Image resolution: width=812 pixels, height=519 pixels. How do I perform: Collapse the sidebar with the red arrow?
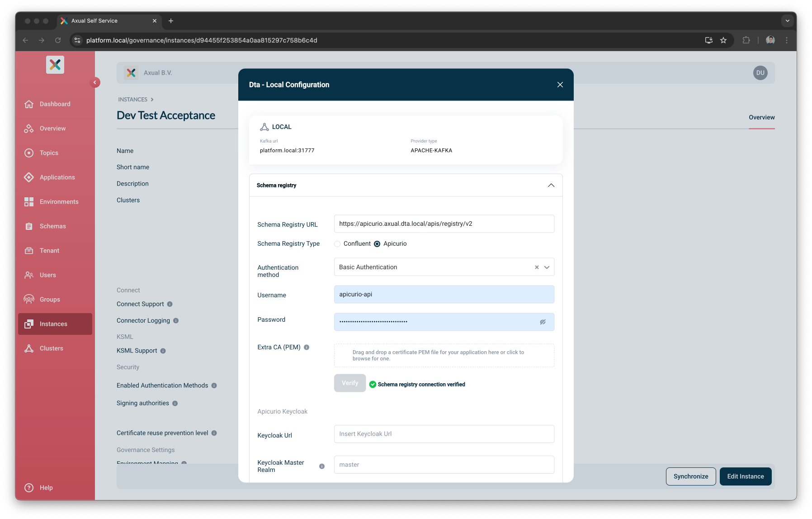point(95,82)
